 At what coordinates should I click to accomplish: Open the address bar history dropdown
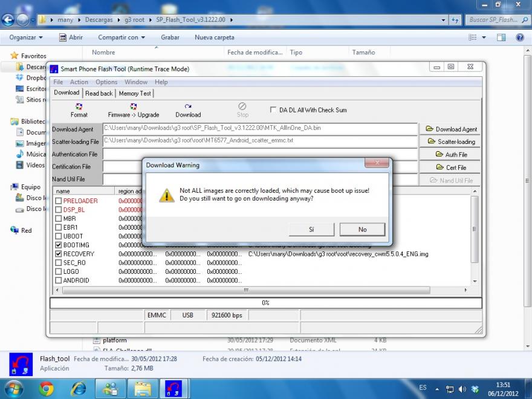(x=443, y=20)
